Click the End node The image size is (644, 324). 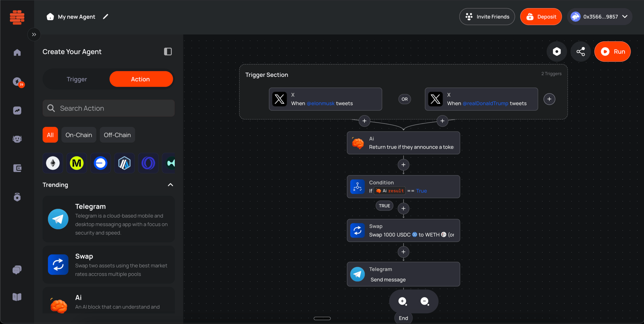(404, 318)
